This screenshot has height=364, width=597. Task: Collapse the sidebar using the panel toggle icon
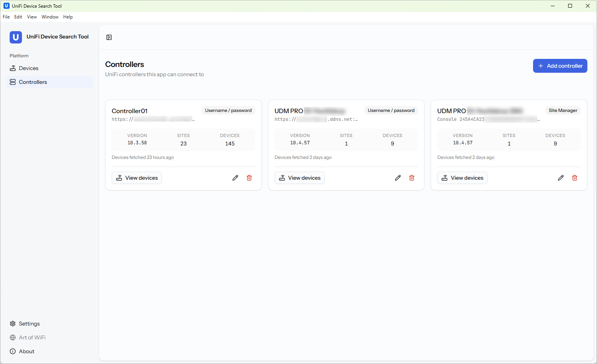tap(109, 37)
